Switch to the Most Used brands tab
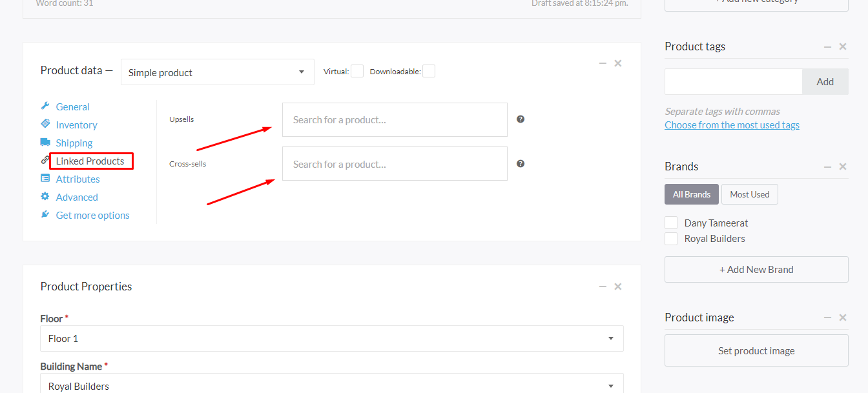Image resolution: width=868 pixels, height=393 pixels. [749, 194]
